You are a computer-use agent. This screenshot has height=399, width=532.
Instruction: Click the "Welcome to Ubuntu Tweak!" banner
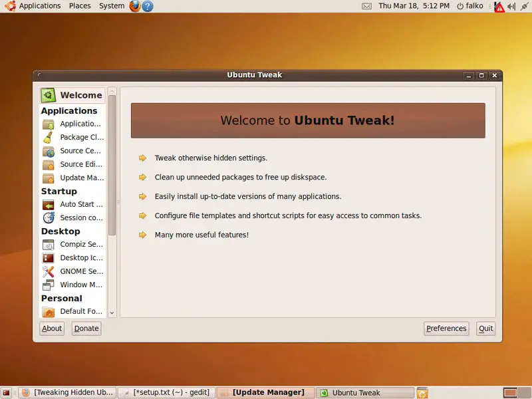308,120
